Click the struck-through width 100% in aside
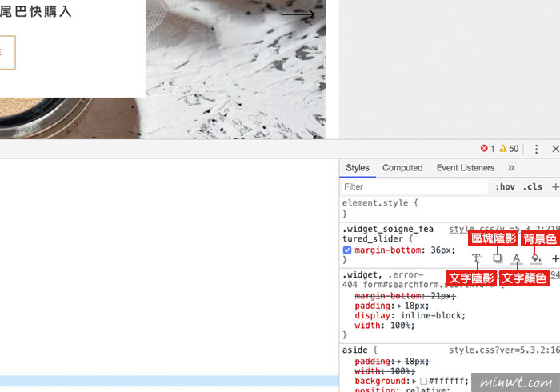 [385, 371]
